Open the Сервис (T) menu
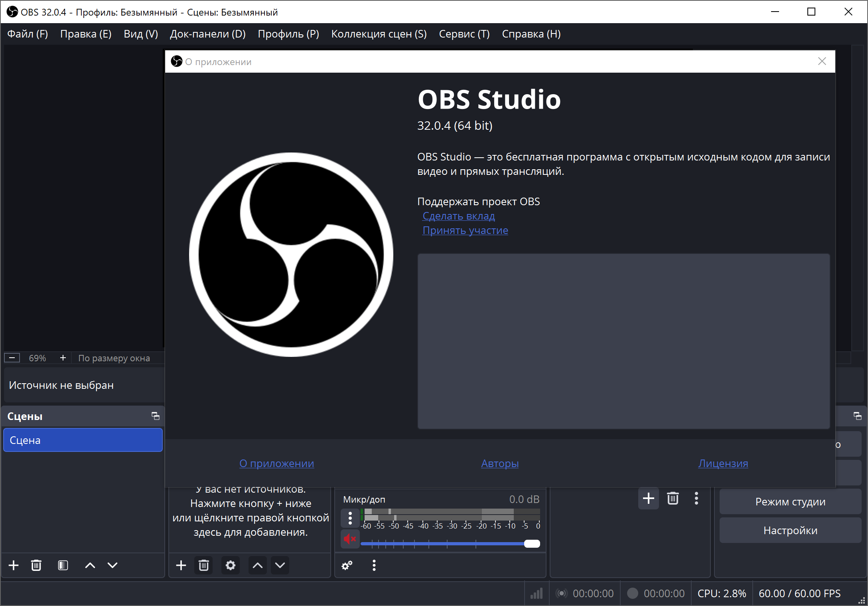 click(x=464, y=34)
